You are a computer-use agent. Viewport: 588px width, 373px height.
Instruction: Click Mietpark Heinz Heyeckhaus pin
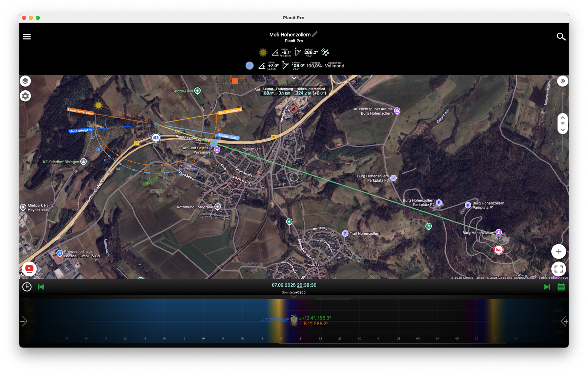point(23,207)
